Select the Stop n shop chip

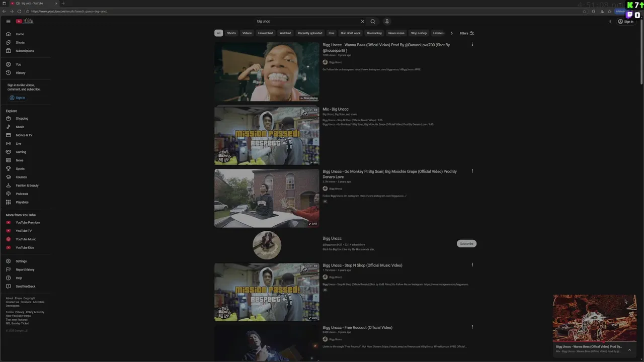pyautogui.click(x=419, y=33)
